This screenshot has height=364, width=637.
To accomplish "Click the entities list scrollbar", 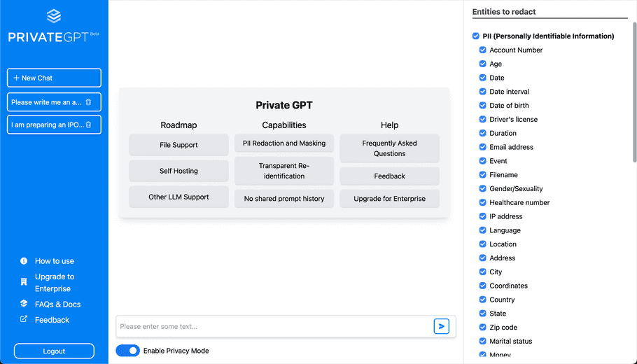I will (634, 92).
